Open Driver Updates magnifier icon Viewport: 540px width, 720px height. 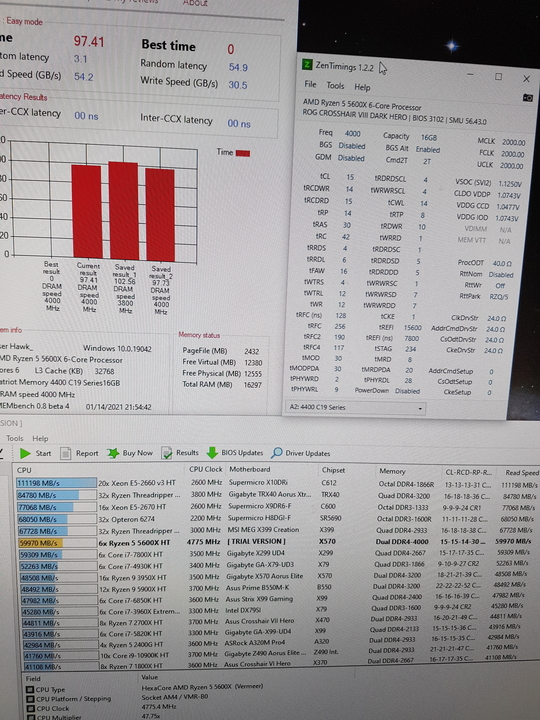(x=276, y=453)
